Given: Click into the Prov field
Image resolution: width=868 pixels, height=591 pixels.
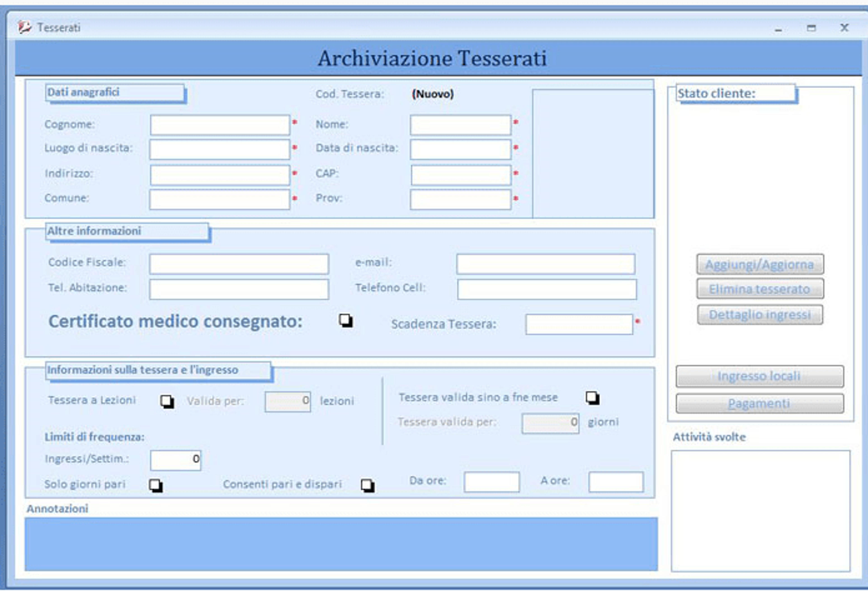Looking at the screenshot, I should (x=460, y=200).
